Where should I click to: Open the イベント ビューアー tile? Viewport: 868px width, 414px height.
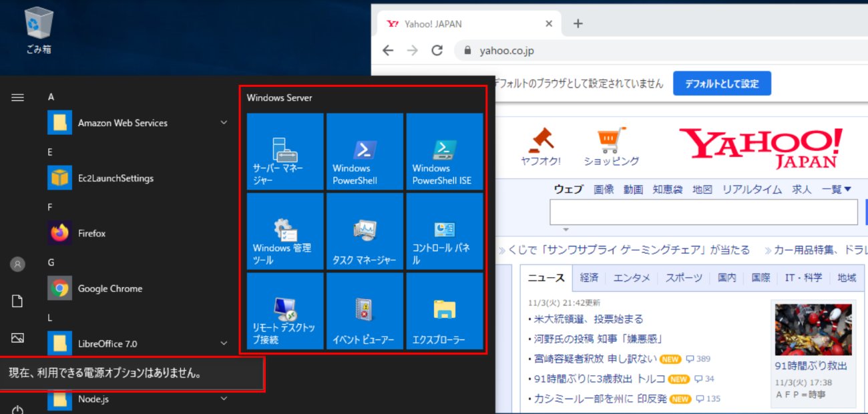pyautogui.click(x=365, y=310)
